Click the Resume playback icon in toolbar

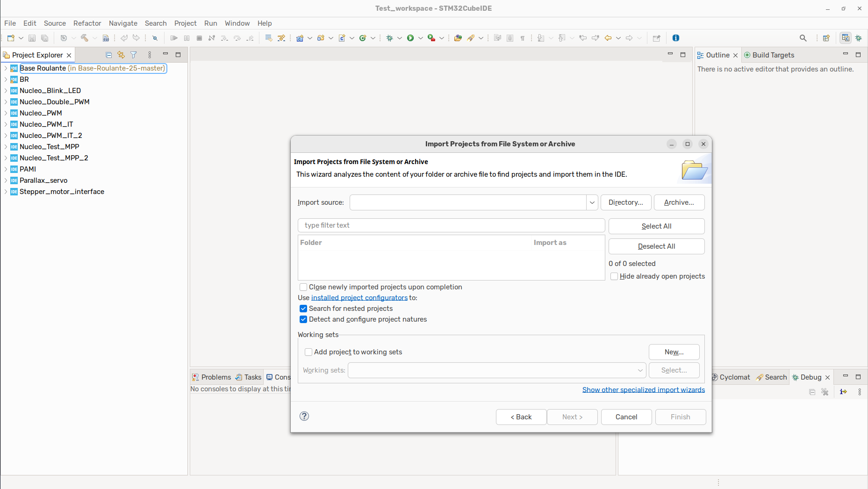[174, 38]
